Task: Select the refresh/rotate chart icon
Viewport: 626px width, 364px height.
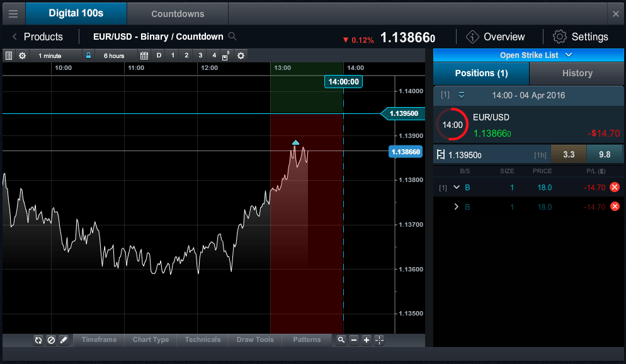Action: (x=38, y=340)
